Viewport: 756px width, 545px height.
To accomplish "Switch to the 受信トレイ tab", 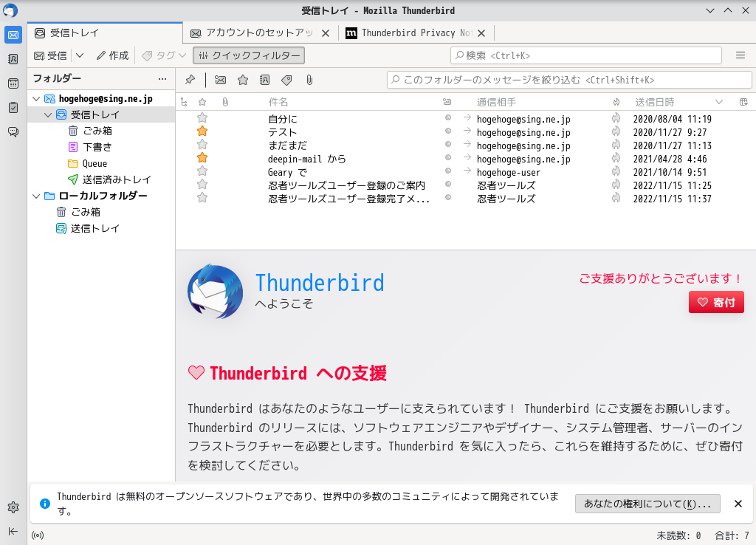I will click(105, 32).
